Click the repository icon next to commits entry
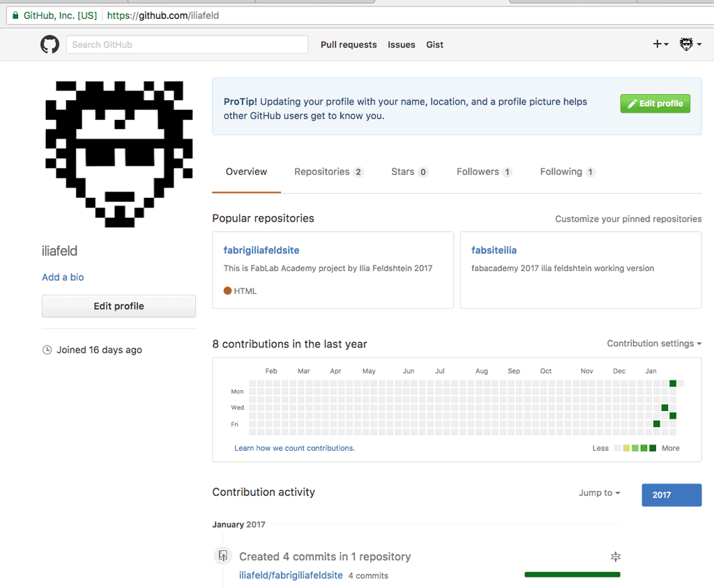This screenshot has width=714, height=588. point(222,556)
